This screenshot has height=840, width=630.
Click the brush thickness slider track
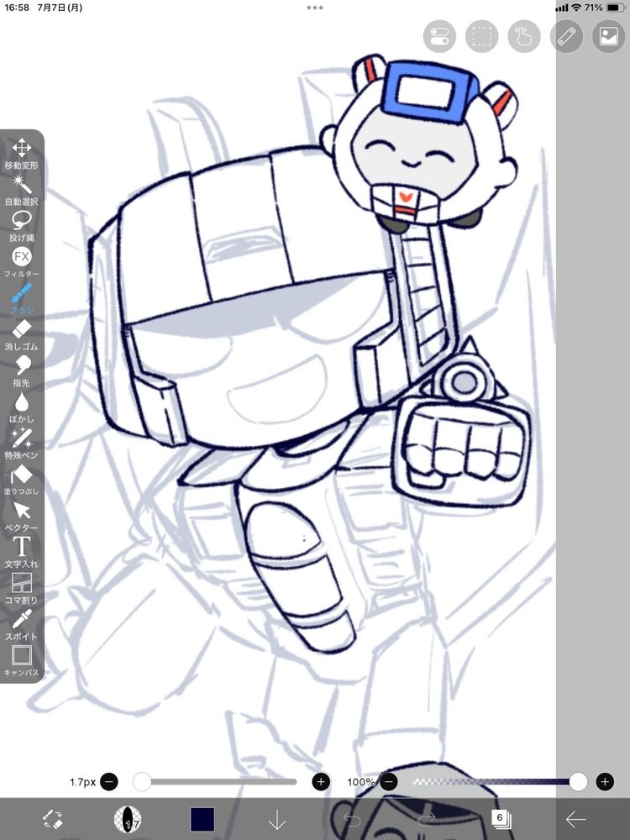tap(214, 781)
